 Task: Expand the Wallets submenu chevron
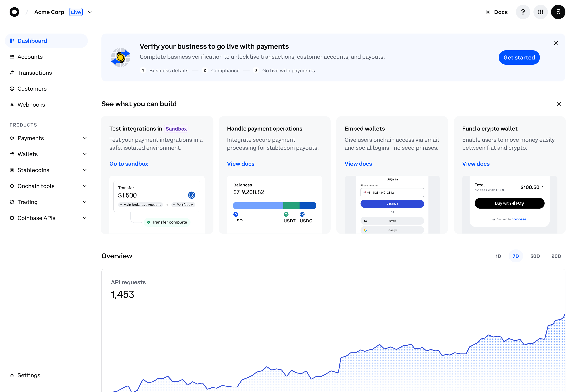point(85,154)
